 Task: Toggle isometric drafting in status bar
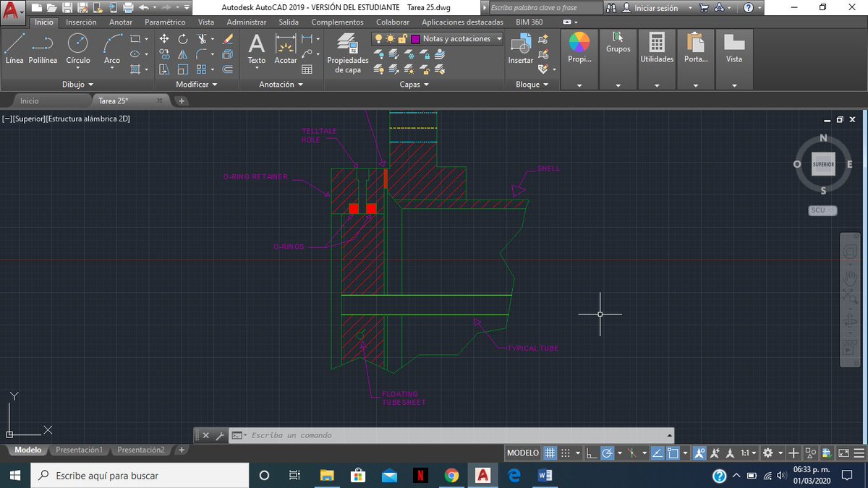[x=632, y=453]
